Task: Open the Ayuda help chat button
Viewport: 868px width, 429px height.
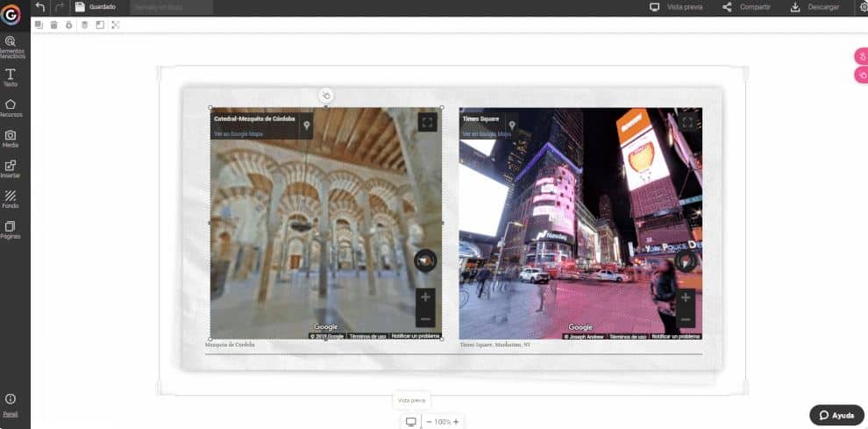Action: (x=836, y=415)
